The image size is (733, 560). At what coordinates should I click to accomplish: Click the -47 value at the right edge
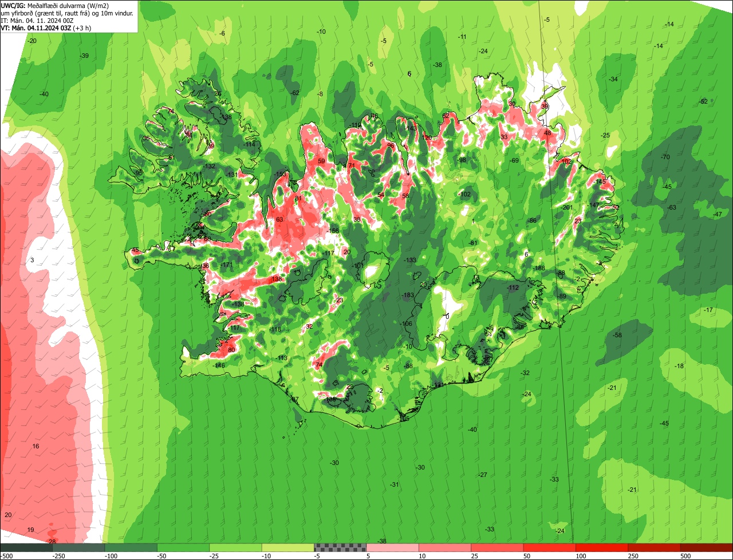(x=718, y=214)
